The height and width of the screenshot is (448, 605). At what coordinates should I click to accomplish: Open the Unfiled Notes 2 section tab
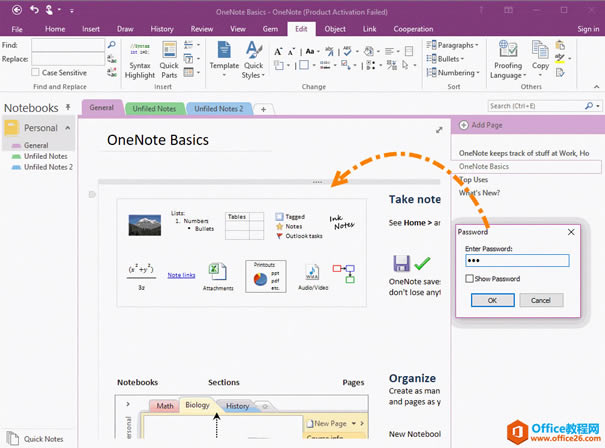(x=218, y=108)
